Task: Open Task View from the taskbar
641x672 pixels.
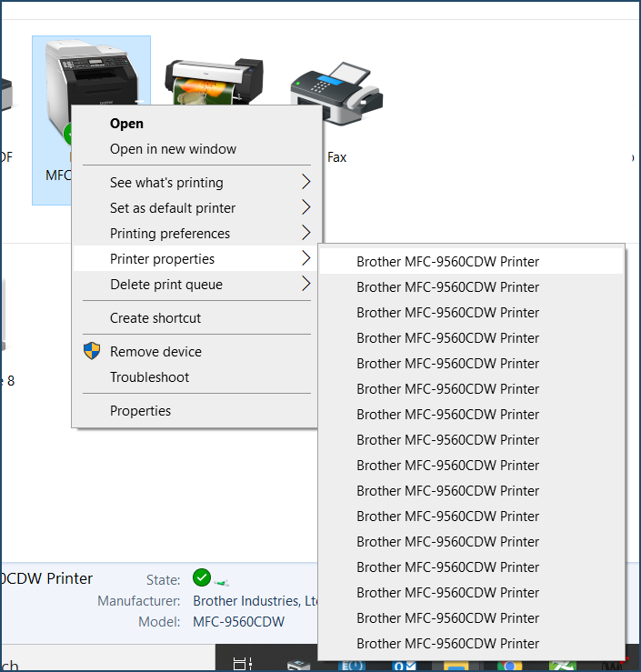Action: tap(242, 664)
